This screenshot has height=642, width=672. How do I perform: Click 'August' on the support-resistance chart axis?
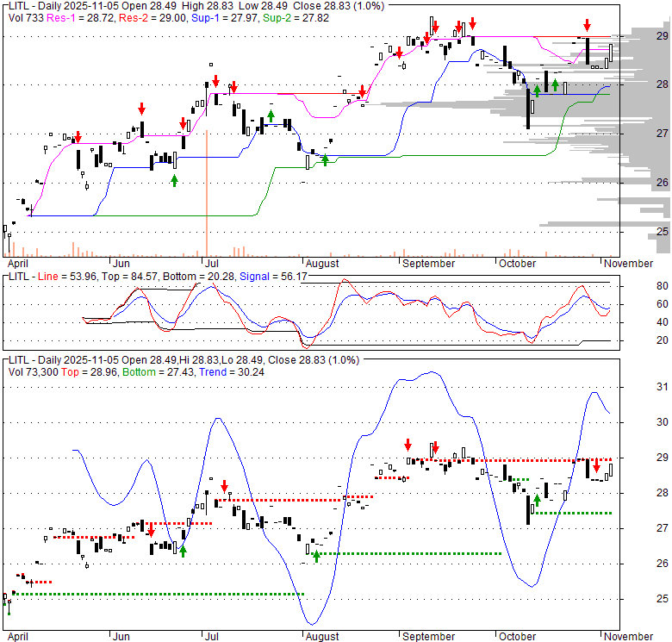pos(322,263)
